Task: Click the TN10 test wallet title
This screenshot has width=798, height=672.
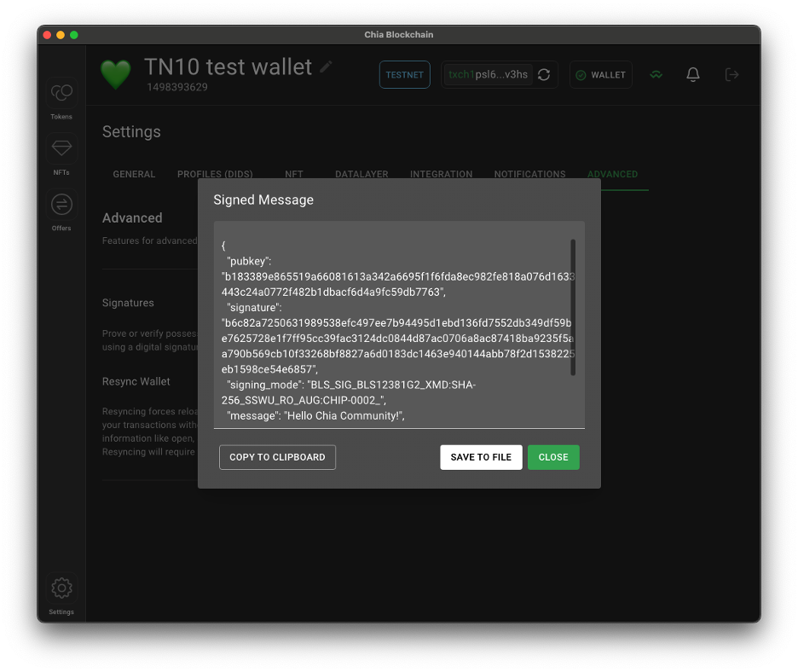Action: [x=228, y=67]
